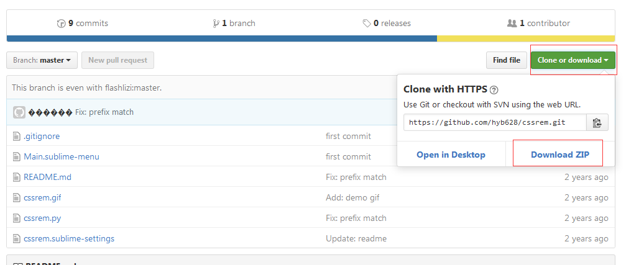Open the 'Add: demo gif' commit message
This screenshot has height=265, width=644.
tap(352, 198)
